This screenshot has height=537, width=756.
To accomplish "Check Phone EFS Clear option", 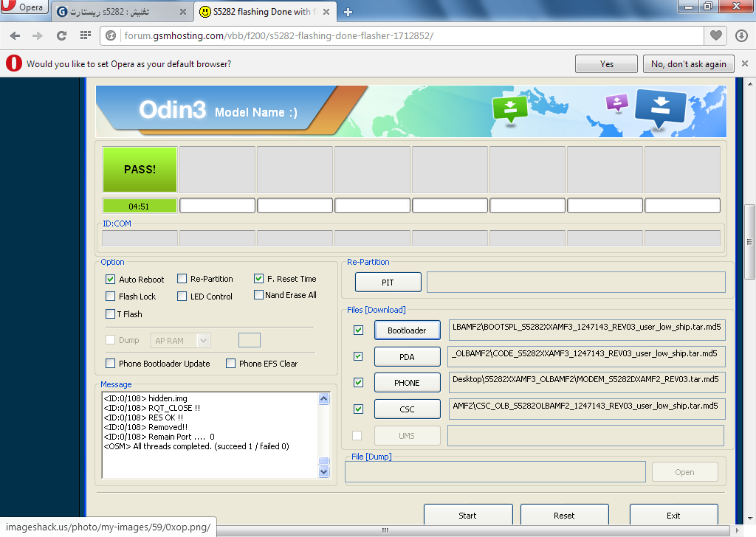I will coord(231,363).
